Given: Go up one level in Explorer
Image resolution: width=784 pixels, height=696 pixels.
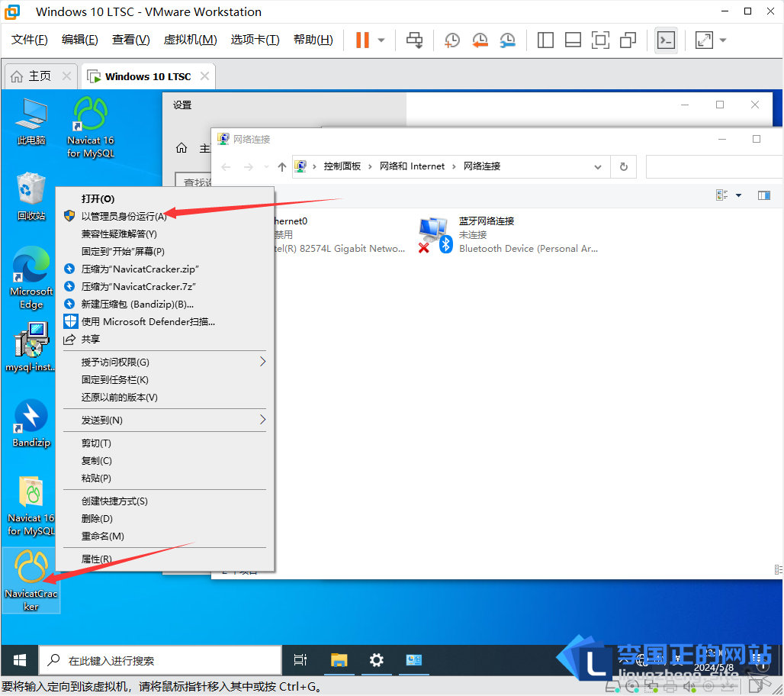Looking at the screenshot, I should coord(282,166).
